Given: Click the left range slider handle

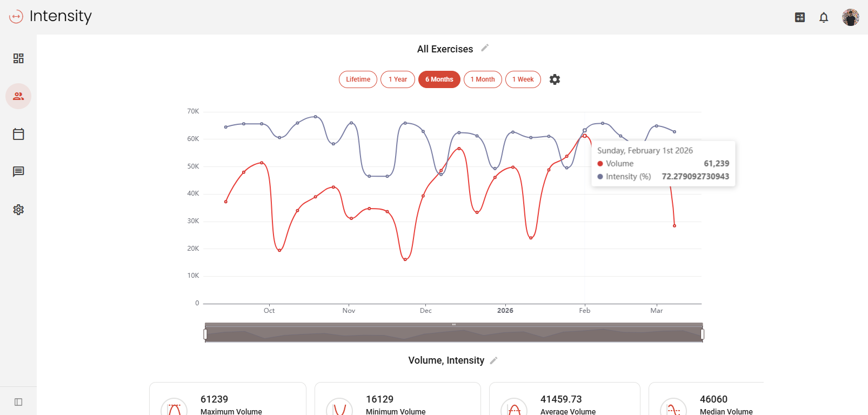Looking at the screenshot, I should 205,334.
